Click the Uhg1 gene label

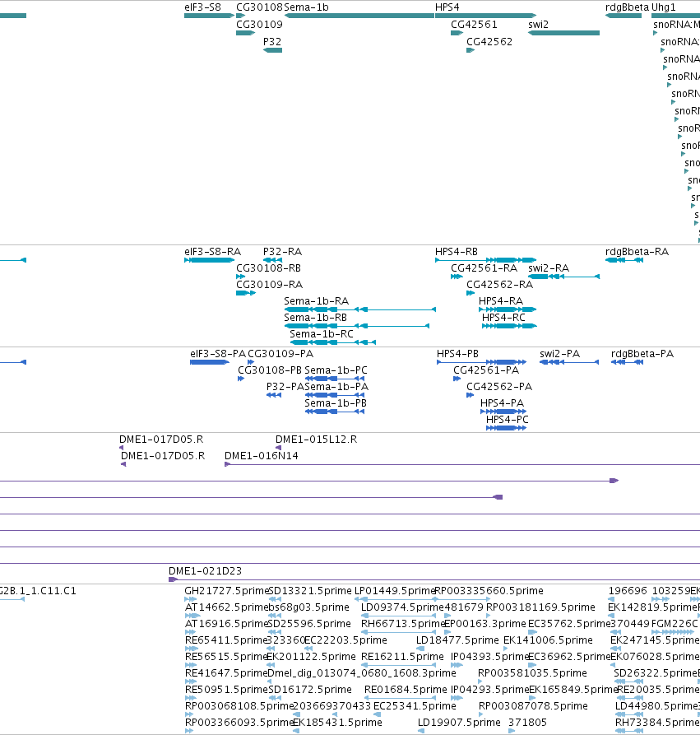point(664,7)
